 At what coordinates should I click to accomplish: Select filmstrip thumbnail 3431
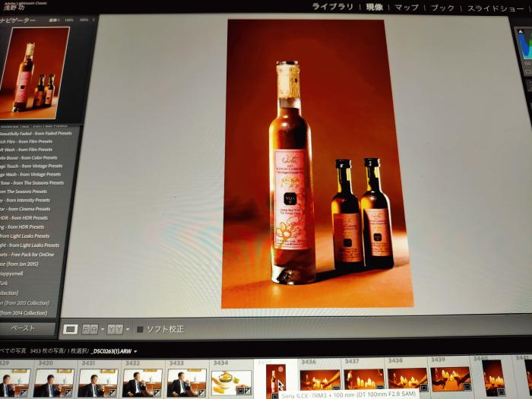[98, 383]
